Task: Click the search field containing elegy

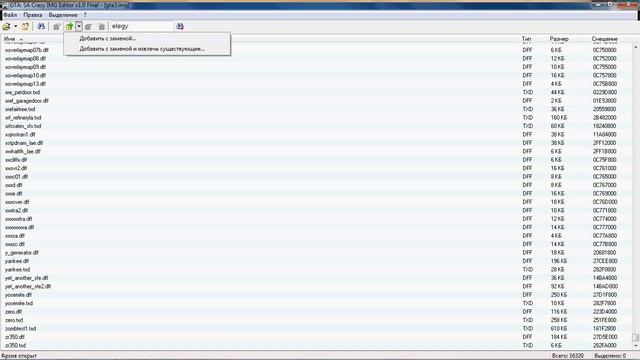Action: click(x=141, y=26)
